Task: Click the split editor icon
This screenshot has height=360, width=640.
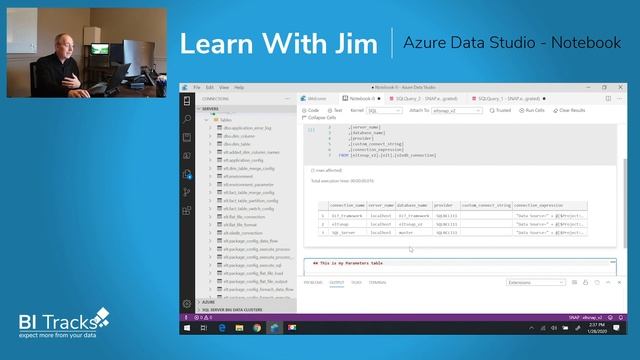Action: point(608,99)
